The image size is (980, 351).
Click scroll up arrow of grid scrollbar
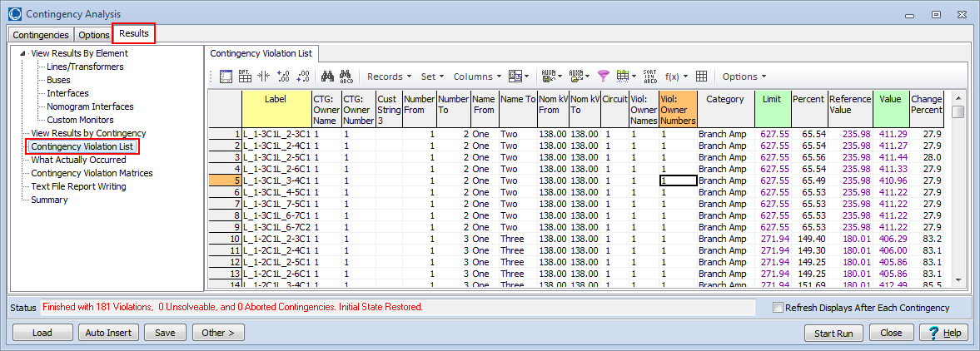click(958, 98)
